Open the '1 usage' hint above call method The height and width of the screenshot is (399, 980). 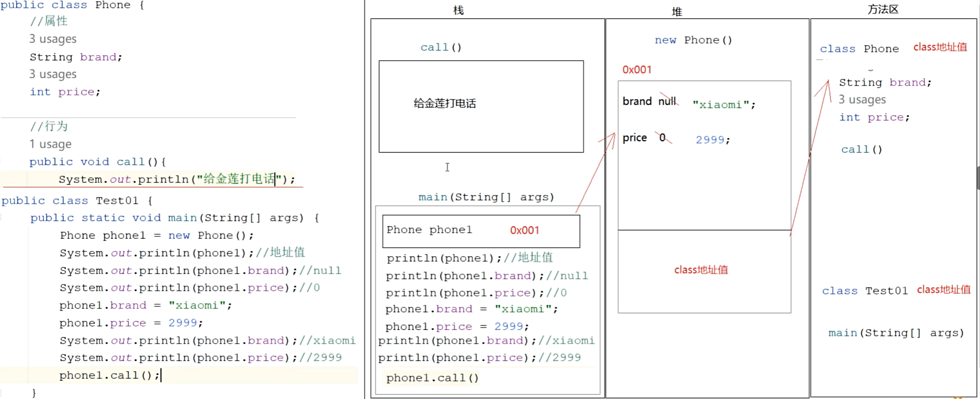[51, 144]
